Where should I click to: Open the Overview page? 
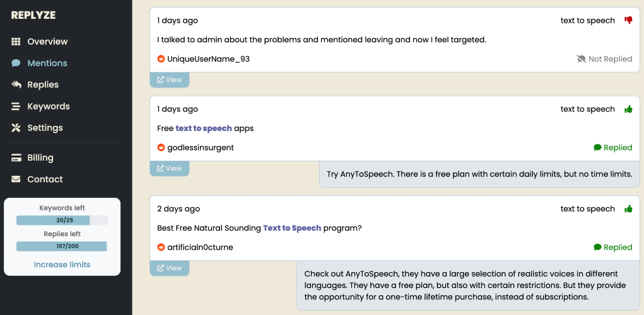pyautogui.click(x=47, y=42)
